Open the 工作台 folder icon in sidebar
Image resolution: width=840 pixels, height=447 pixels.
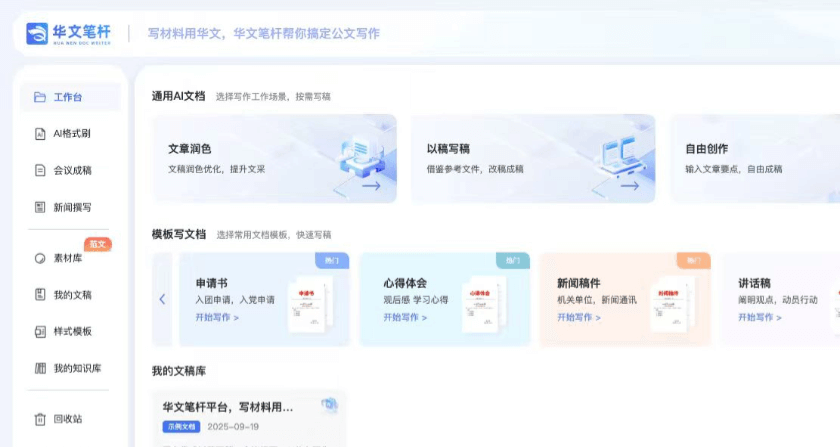point(40,97)
